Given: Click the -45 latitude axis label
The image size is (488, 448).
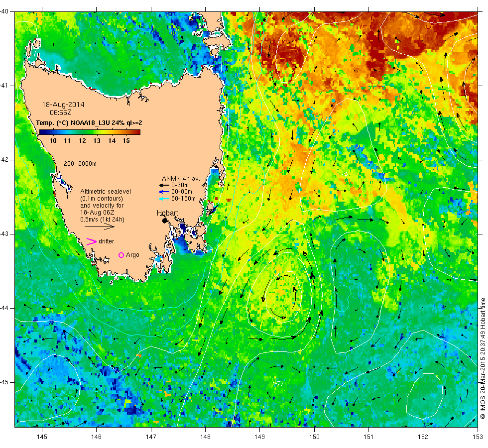Looking at the screenshot, I should (4, 382).
